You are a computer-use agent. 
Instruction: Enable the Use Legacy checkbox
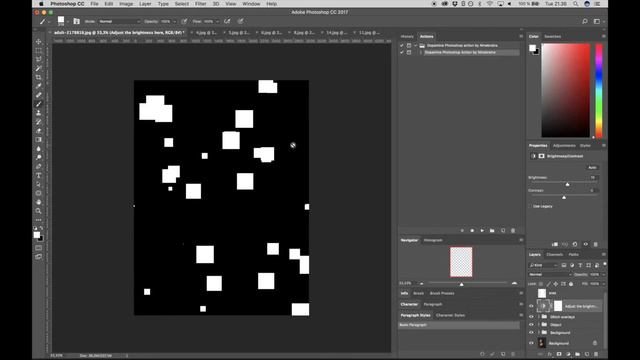pos(530,206)
